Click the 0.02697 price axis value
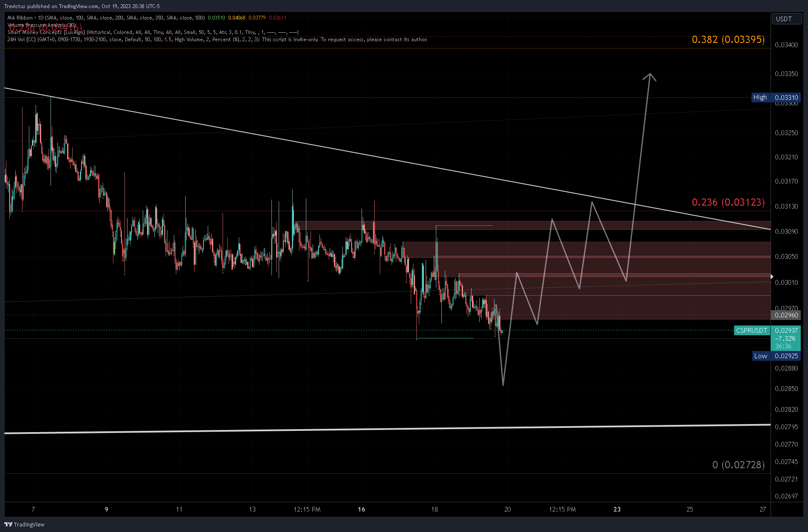The width and height of the screenshot is (808, 532). 786,496
